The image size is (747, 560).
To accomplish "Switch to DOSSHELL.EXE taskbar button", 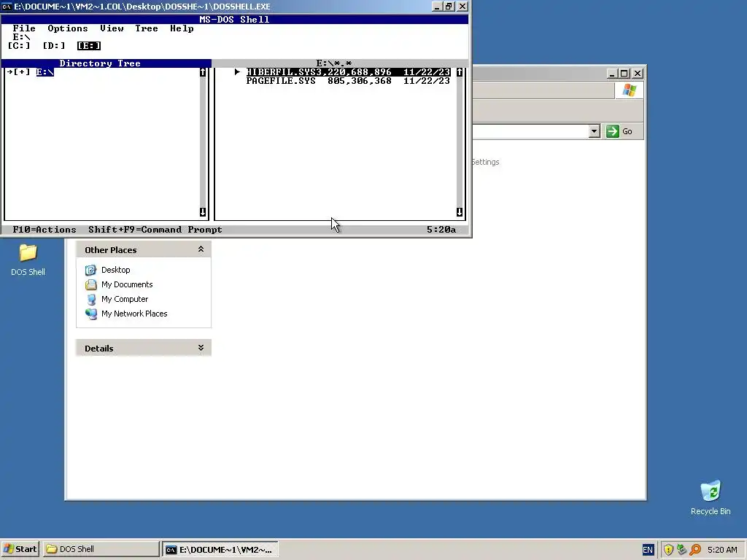I will pos(220,549).
